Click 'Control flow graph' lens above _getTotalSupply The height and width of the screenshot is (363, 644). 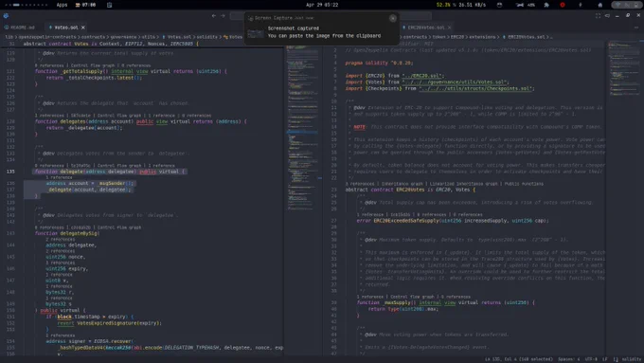(x=93, y=65)
